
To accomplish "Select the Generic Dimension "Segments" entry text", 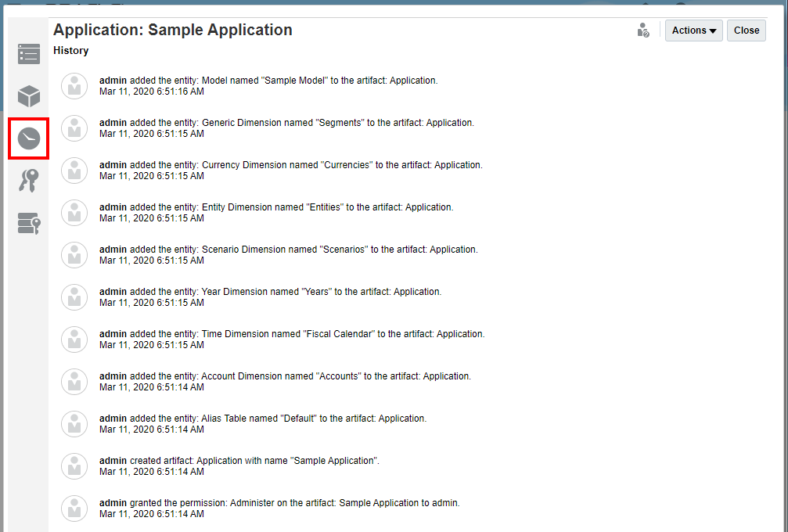I will pos(286,123).
